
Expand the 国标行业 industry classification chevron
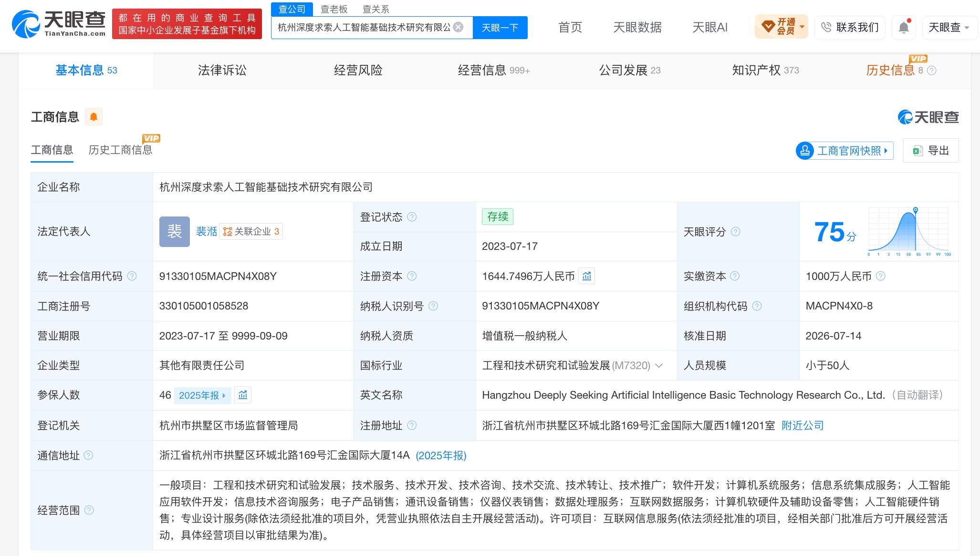pos(659,366)
